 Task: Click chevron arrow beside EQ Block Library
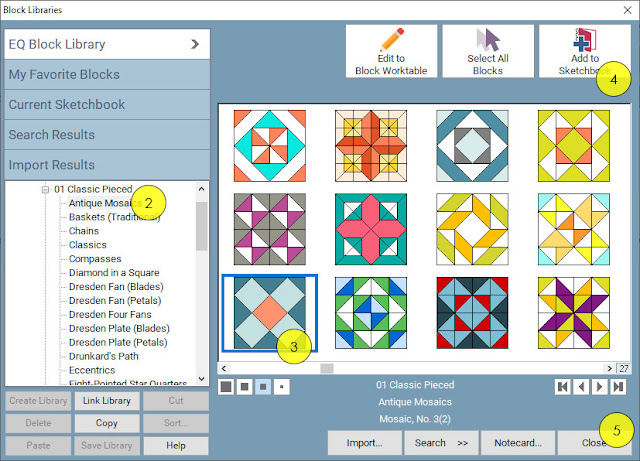tap(195, 44)
